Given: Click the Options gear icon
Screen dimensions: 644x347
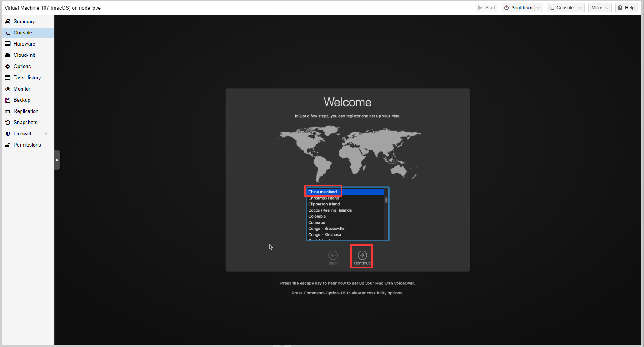Looking at the screenshot, I should click(x=8, y=67).
